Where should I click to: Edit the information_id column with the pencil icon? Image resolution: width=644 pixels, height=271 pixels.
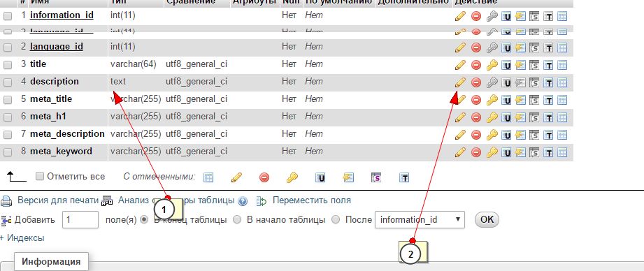[460, 16]
